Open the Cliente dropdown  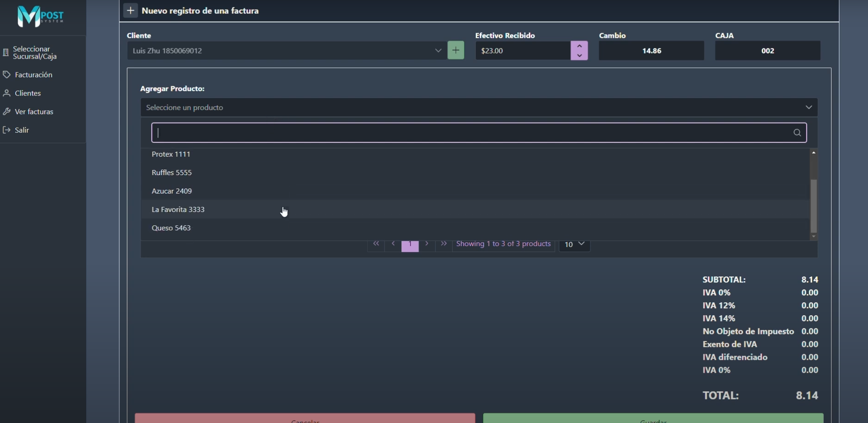(438, 51)
